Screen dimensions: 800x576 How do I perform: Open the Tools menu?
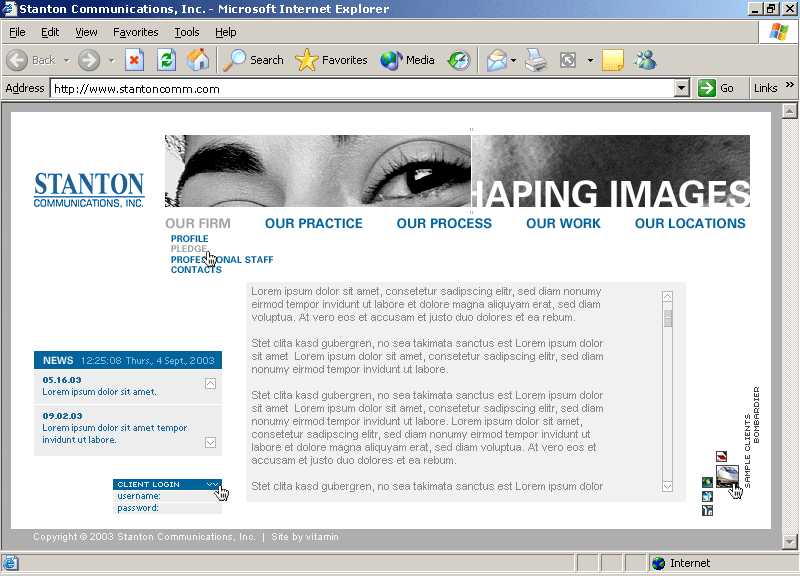tap(187, 32)
